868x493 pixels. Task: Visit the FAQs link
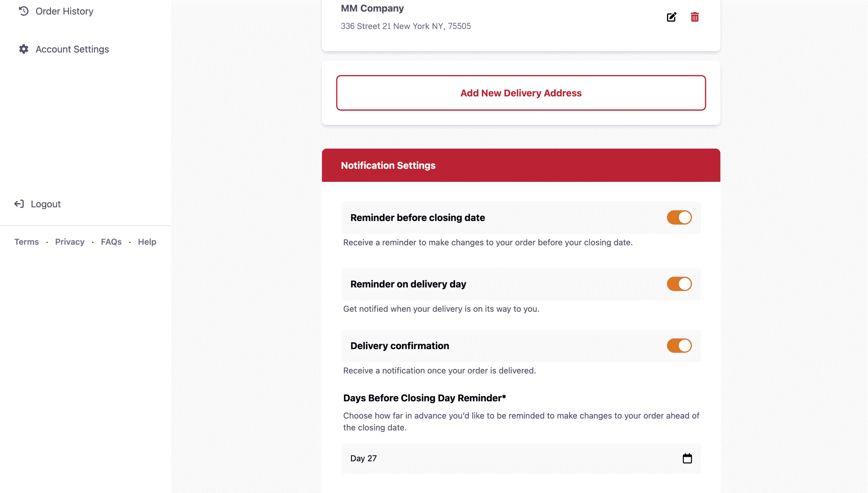click(111, 242)
